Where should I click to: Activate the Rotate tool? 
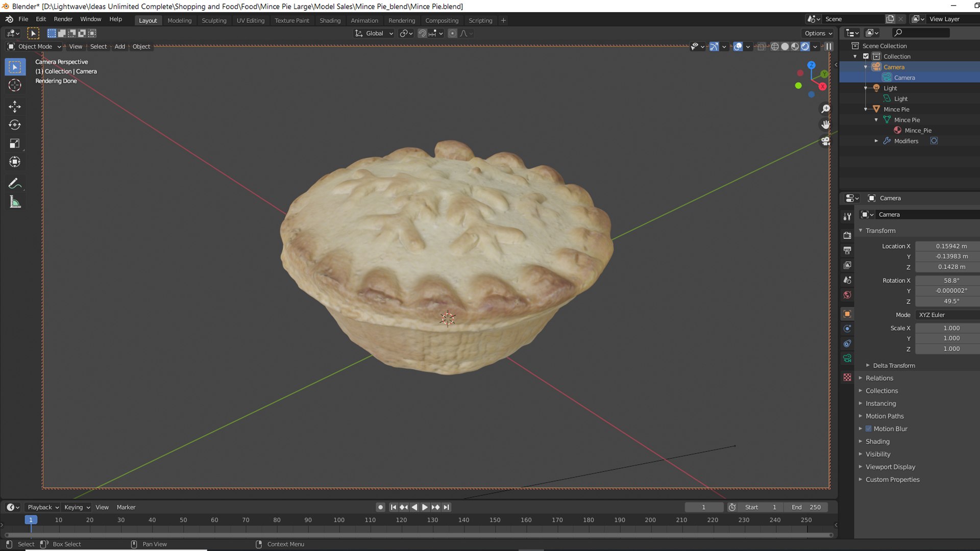[x=15, y=125]
